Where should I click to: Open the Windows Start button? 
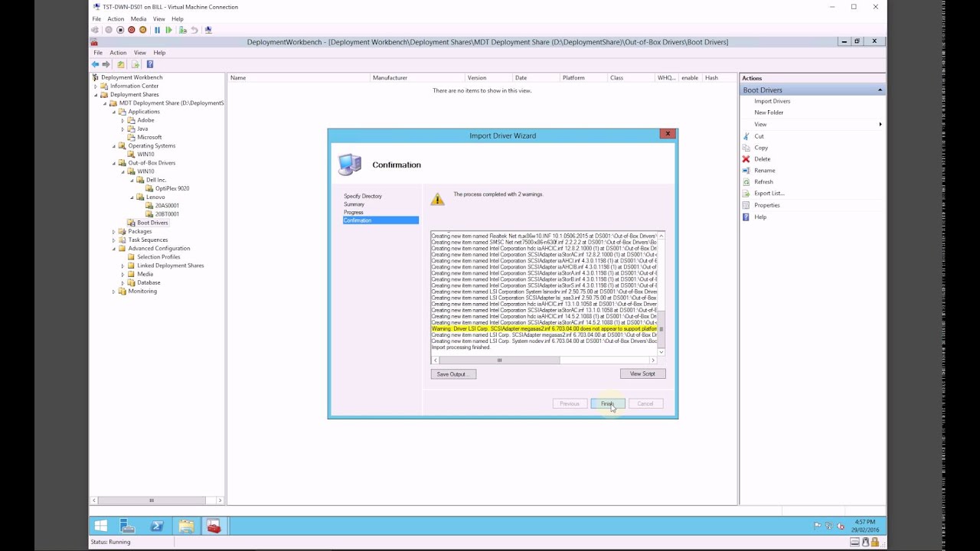(x=100, y=526)
